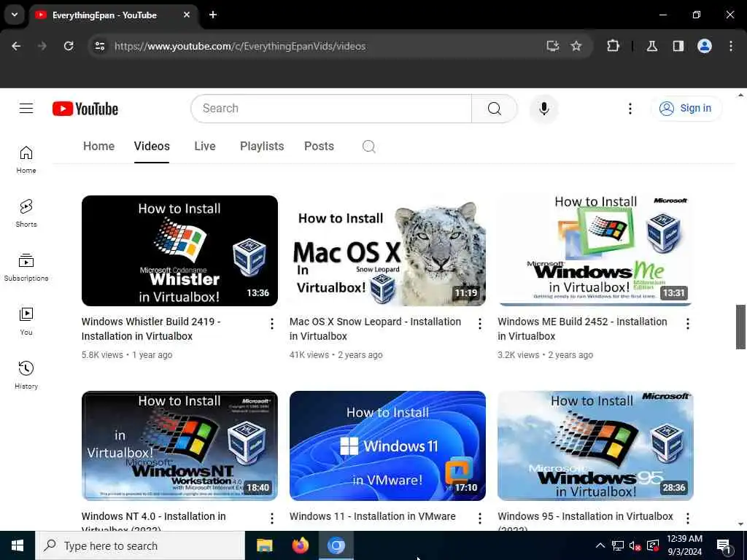Reload the current page

click(69, 46)
